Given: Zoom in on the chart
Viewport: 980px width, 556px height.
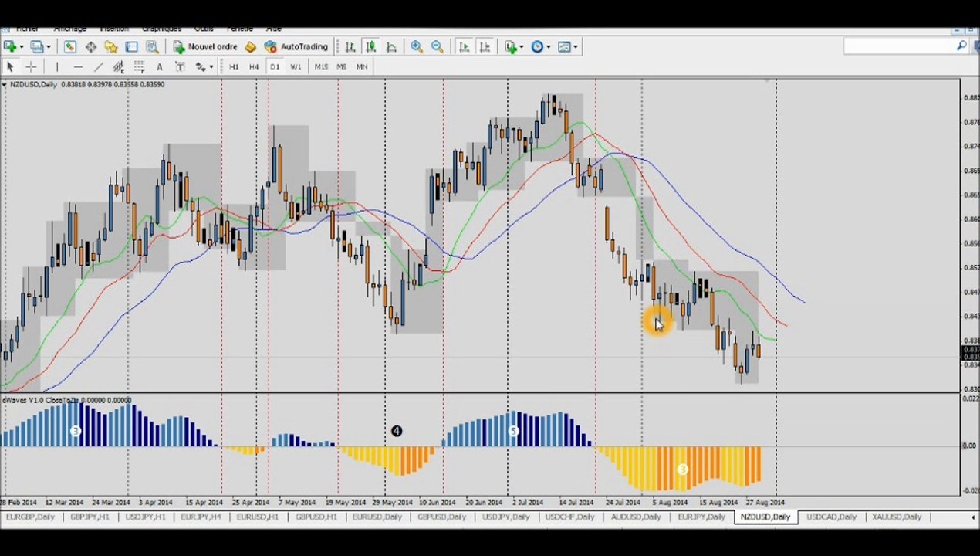Looking at the screenshot, I should 417,47.
